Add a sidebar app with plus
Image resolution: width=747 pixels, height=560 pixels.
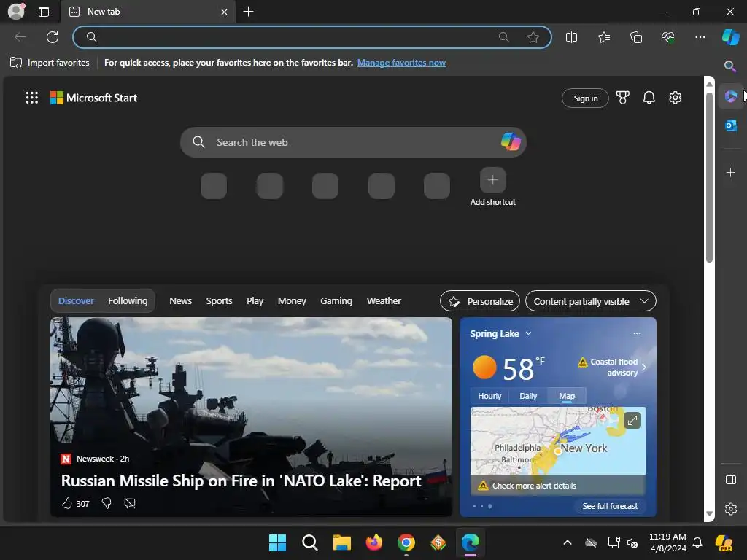(730, 172)
